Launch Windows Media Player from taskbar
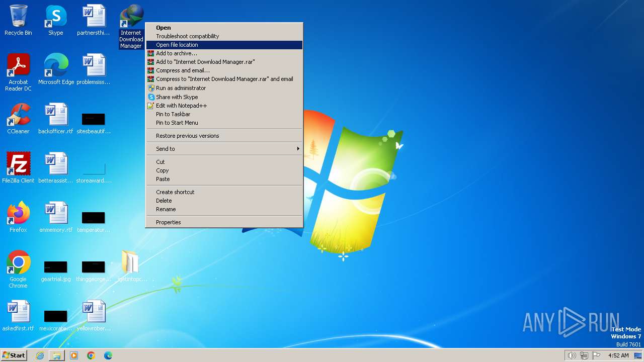 pos(74,355)
